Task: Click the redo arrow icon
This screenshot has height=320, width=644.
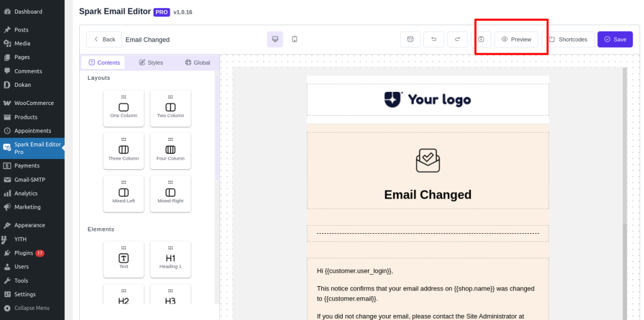Action: (457, 39)
